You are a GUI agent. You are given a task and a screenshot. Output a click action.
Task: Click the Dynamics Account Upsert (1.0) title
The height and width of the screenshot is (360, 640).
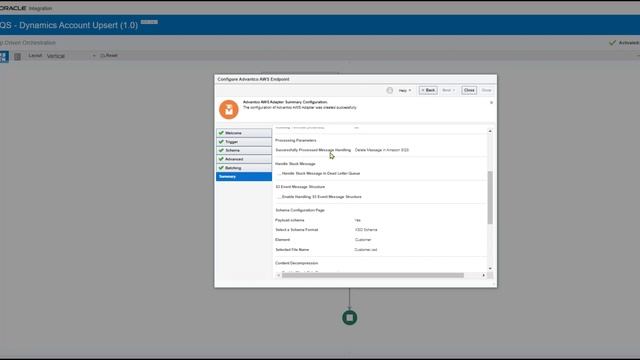tap(69, 25)
